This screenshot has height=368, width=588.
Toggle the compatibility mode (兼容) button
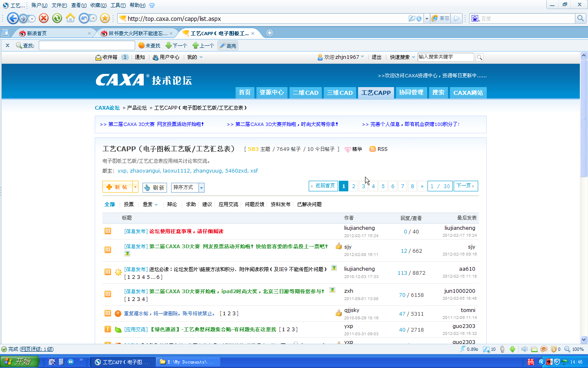pos(441,18)
